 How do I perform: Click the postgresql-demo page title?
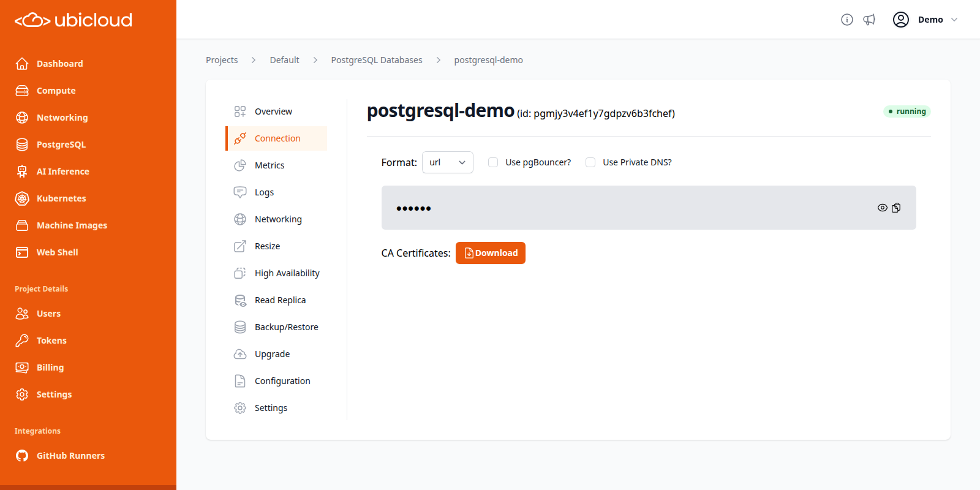440,111
